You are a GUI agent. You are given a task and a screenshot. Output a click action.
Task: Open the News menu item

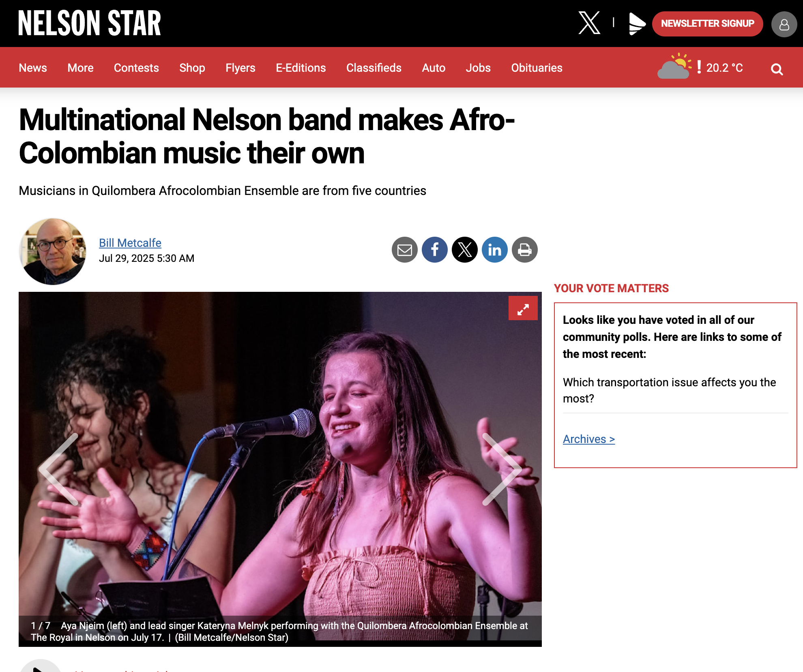(33, 68)
